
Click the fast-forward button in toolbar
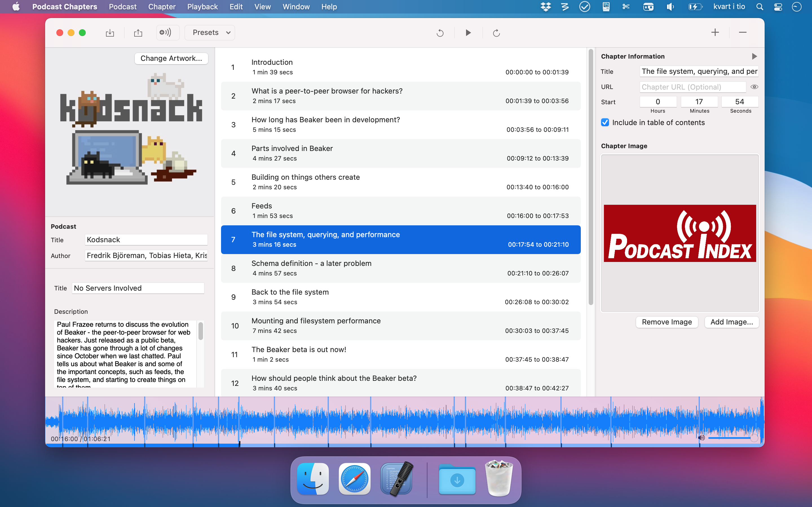(496, 32)
